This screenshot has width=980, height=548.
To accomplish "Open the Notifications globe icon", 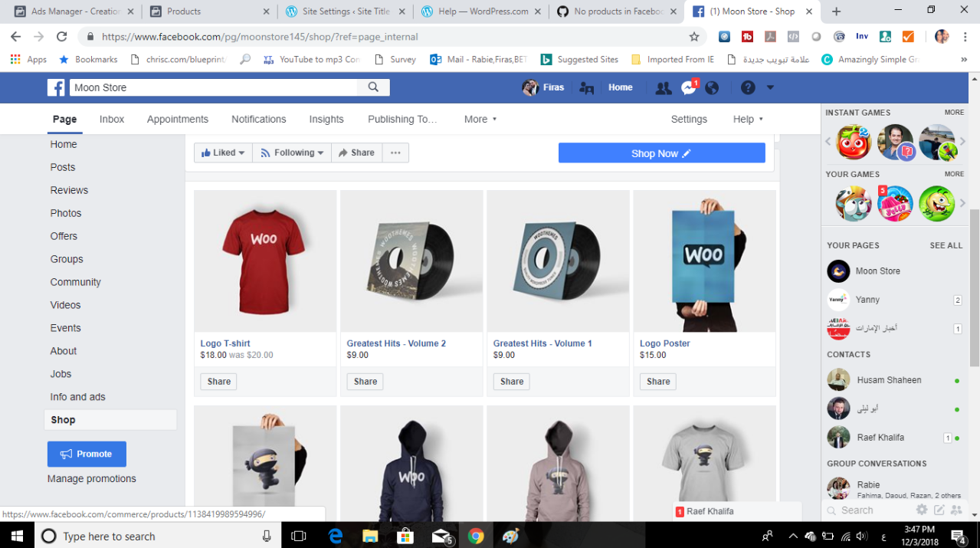I will 712,88.
